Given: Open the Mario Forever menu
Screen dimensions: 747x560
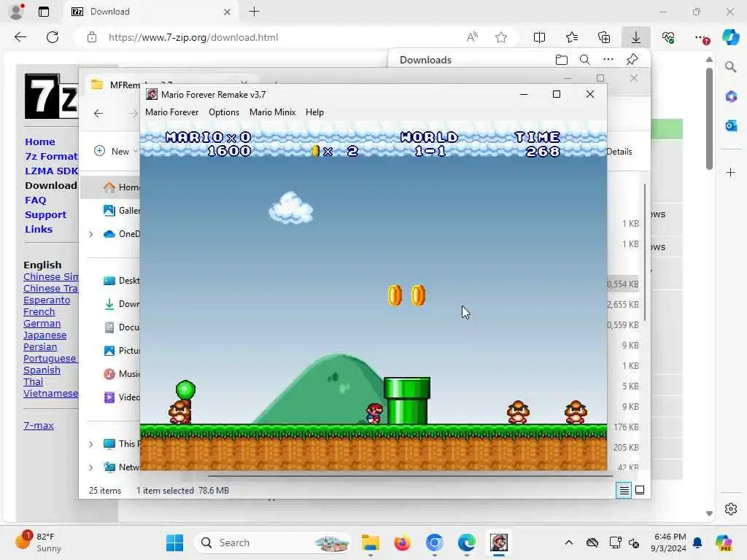Looking at the screenshot, I should tap(171, 112).
